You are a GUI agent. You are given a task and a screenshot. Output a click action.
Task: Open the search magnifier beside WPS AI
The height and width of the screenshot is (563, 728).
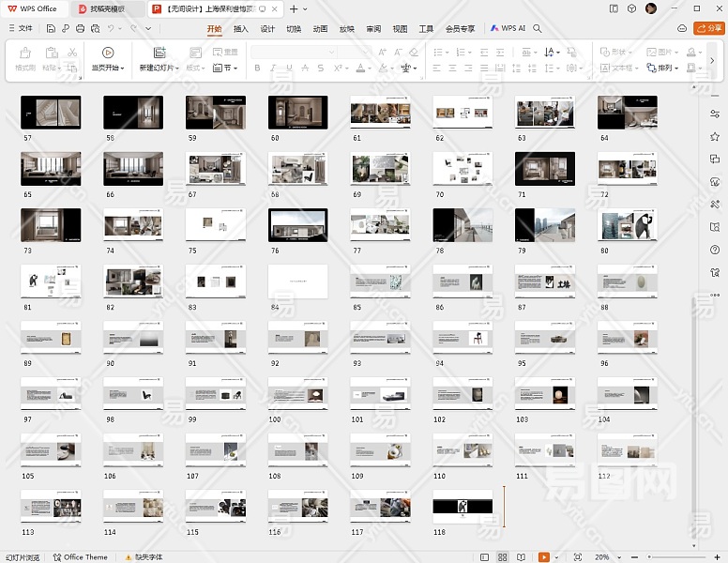[538, 29]
